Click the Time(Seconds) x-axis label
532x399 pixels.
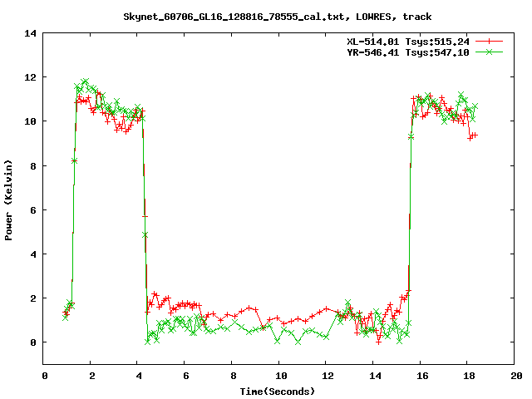[277, 392]
